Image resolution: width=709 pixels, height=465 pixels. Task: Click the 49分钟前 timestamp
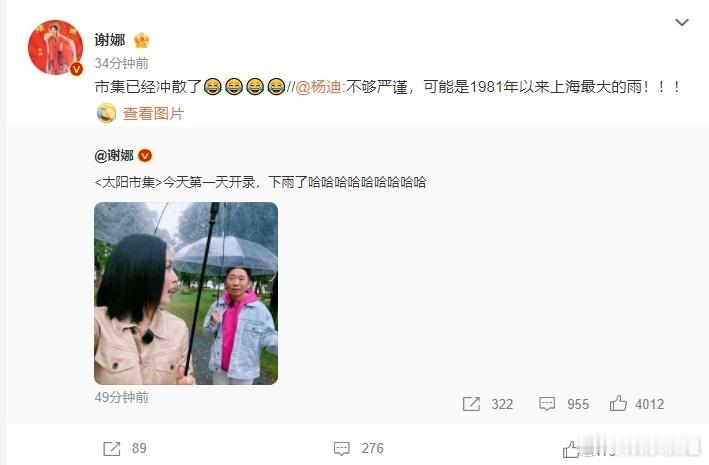[x=122, y=397]
